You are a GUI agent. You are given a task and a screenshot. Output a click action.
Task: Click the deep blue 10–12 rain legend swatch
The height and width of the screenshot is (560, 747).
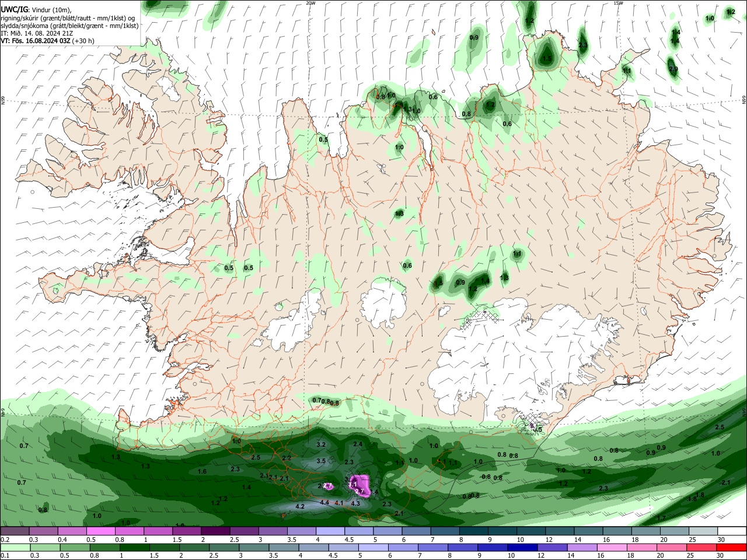[522, 547]
